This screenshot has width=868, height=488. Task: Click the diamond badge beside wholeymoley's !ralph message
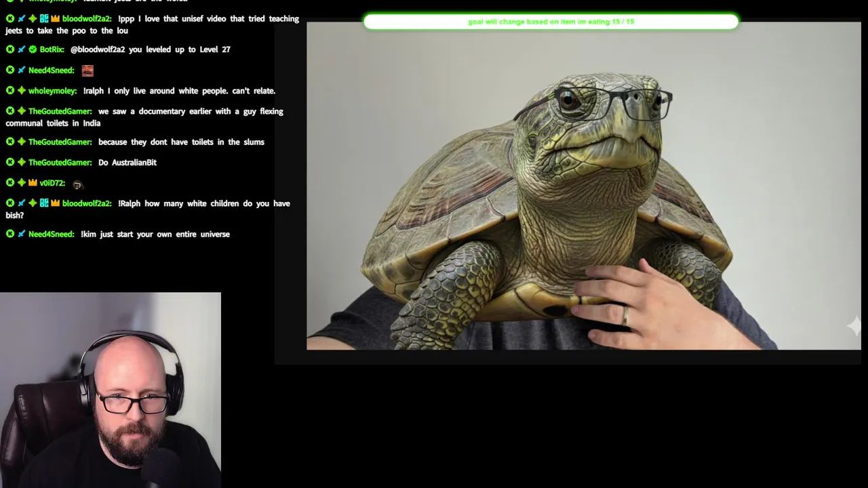(22, 91)
